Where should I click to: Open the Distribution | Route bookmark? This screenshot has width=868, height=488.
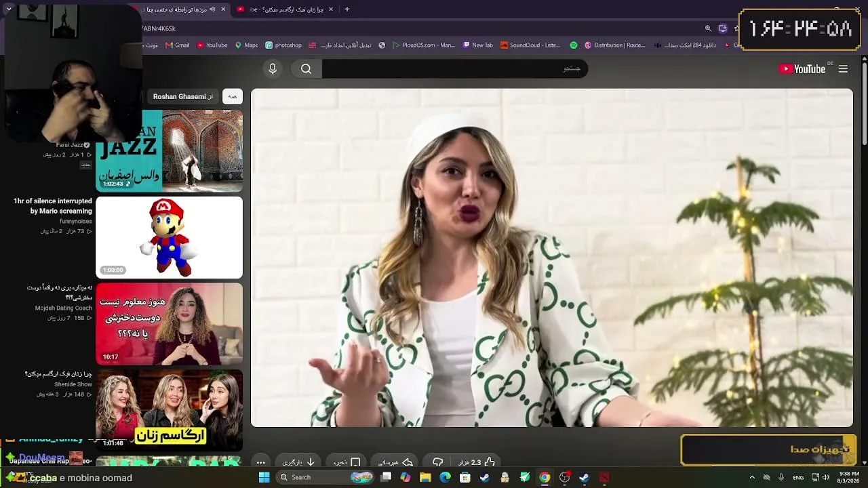coord(615,45)
